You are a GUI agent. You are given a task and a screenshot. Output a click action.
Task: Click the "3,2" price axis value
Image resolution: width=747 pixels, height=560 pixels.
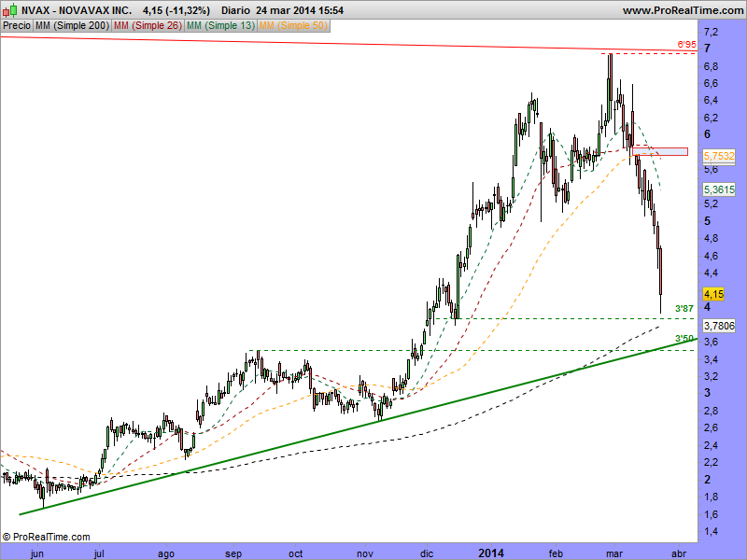pos(712,377)
